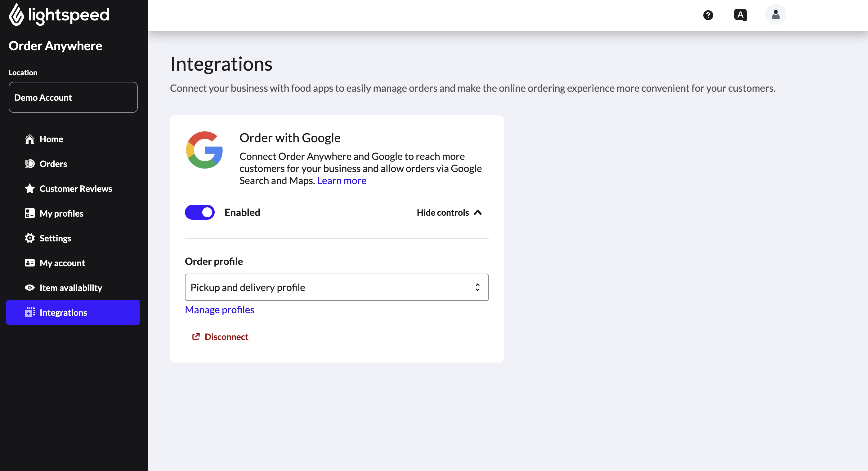This screenshot has height=471, width=868.
Task: Click the Lightspeed logo
Action: pyautogui.click(x=59, y=15)
